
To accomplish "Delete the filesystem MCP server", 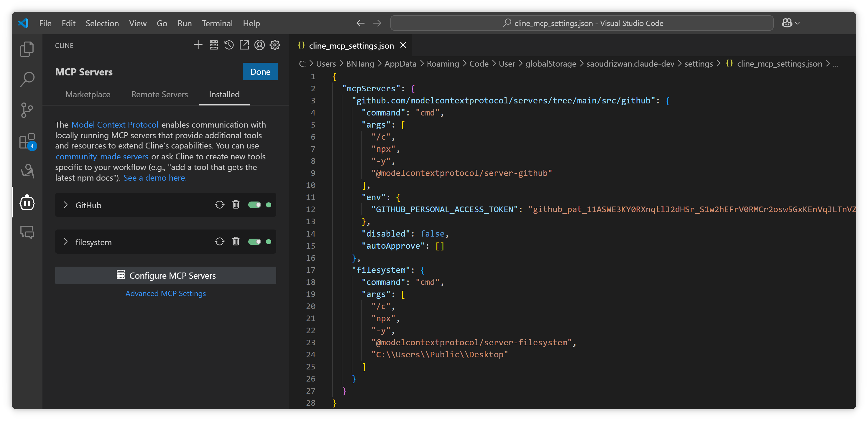I will [x=236, y=242].
